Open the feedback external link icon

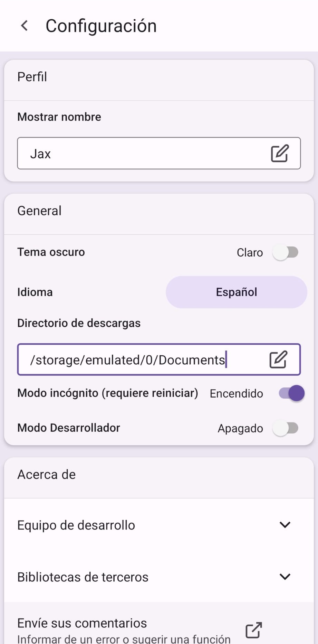(x=254, y=630)
